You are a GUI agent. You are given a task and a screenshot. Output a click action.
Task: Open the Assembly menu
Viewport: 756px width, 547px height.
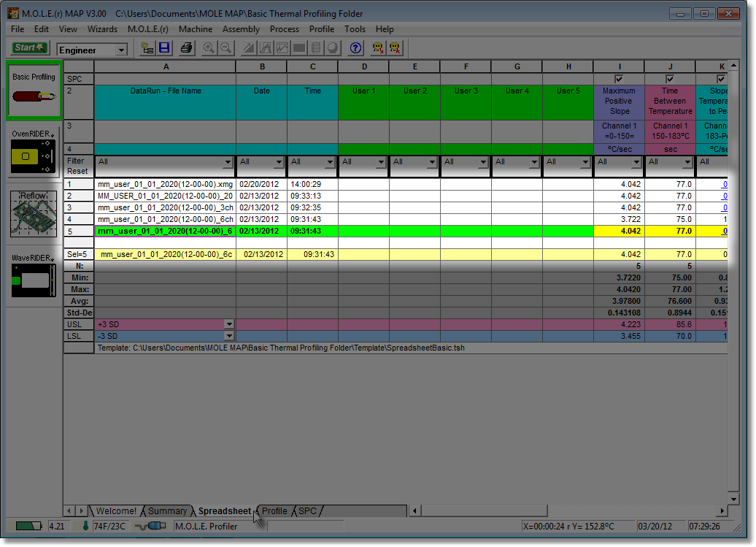[x=241, y=29]
